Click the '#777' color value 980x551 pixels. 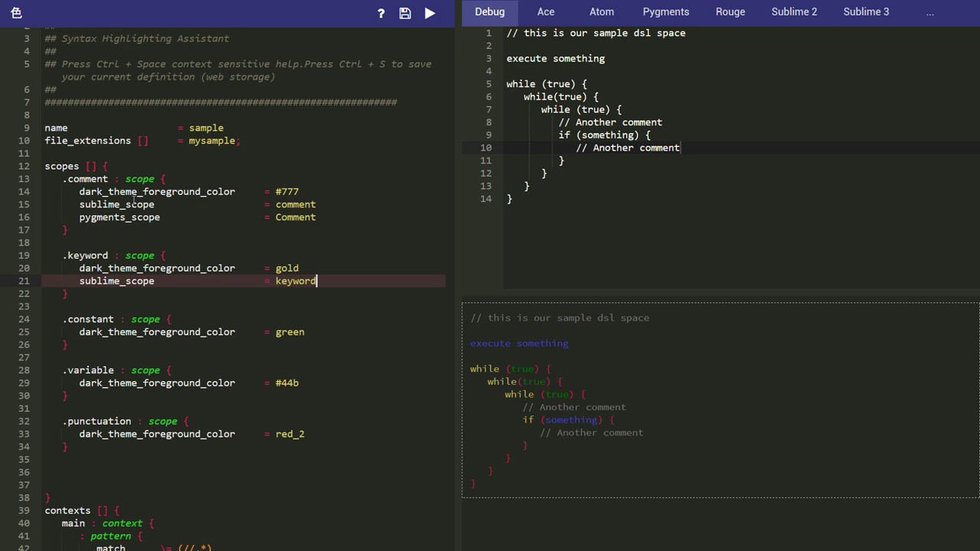287,191
